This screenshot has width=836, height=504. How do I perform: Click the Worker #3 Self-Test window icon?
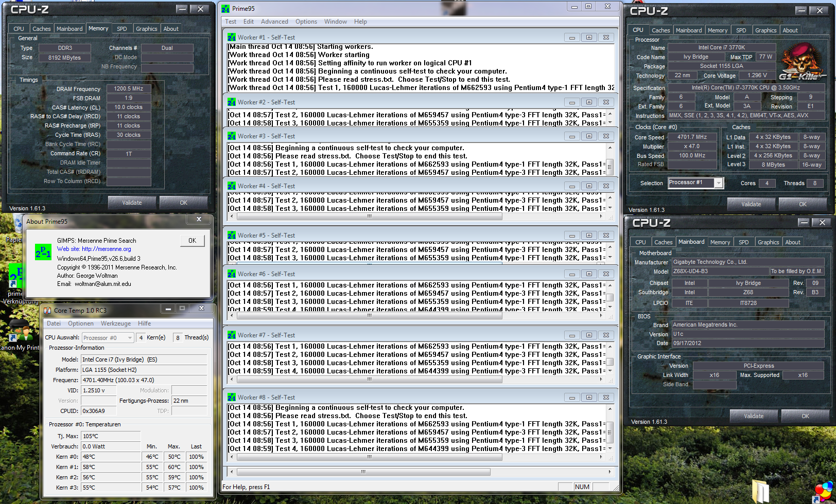coord(232,136)
